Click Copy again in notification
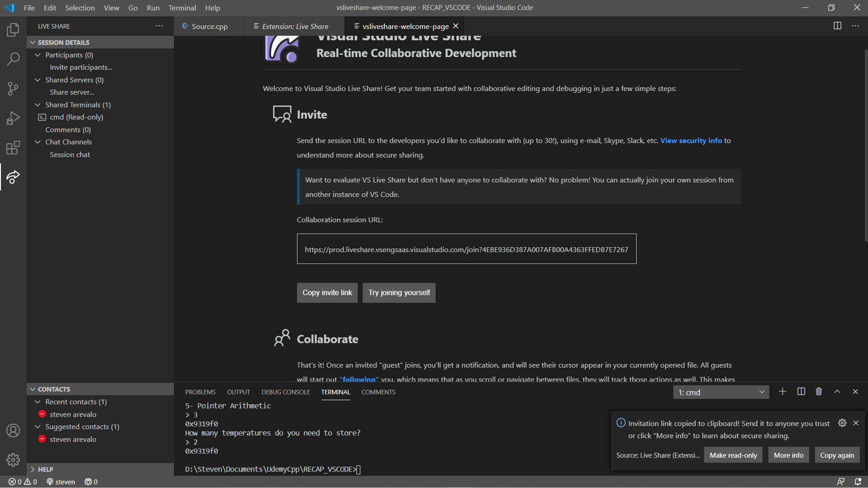868x488 pixels. [837, 455]
